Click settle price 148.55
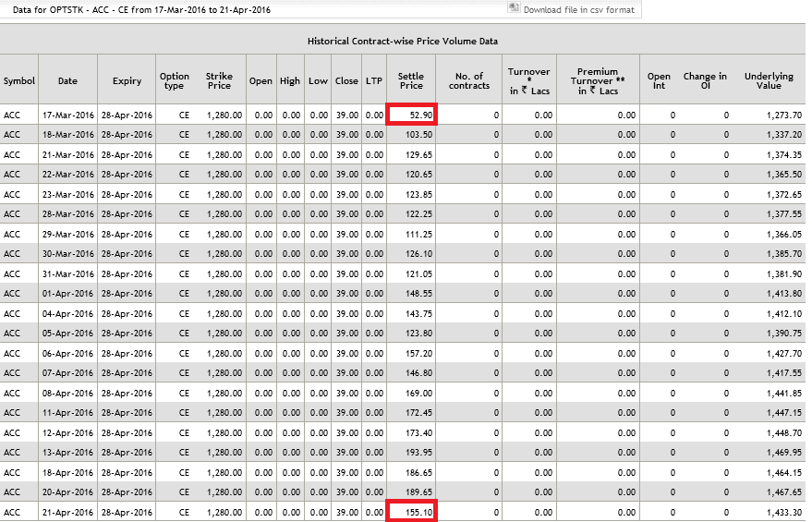 419,294
